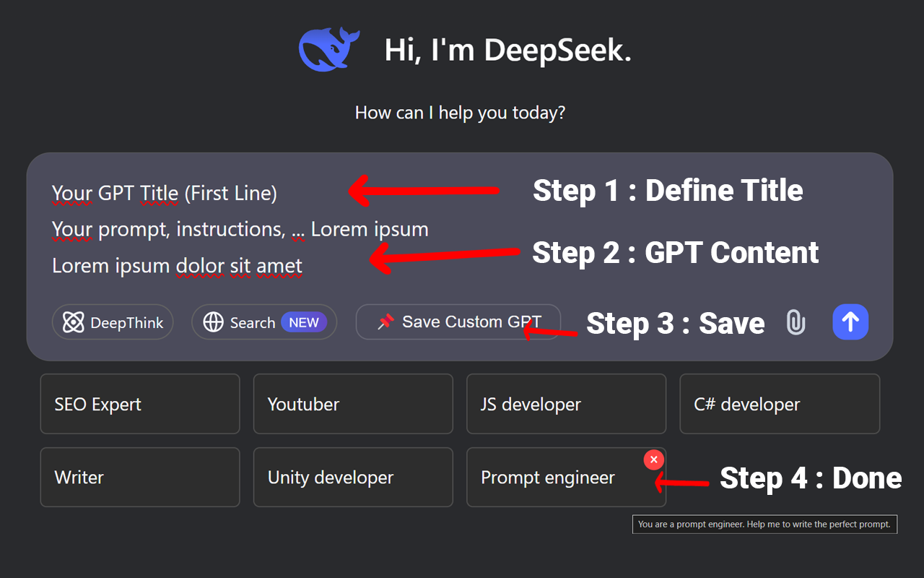Image resolution: width=924 pixels, height=578 pixels.
Task: Open the SEO Expert preset
Action: 139,404
